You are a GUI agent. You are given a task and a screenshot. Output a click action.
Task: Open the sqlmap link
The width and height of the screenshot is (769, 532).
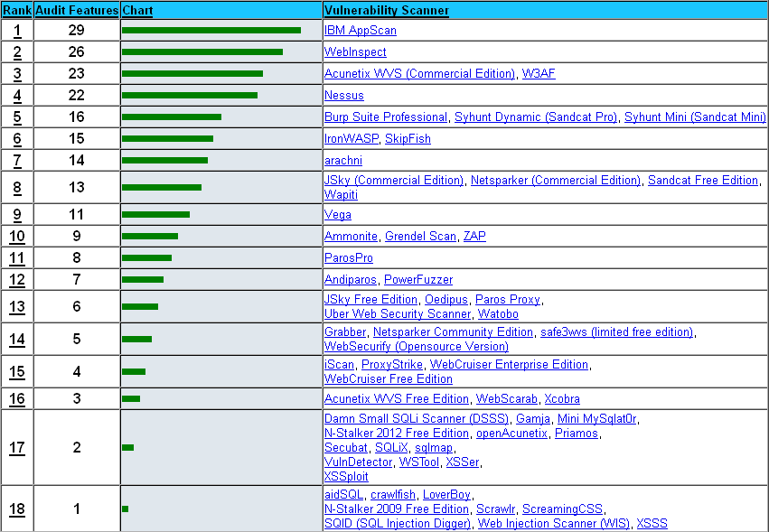(x=434, y=448)
